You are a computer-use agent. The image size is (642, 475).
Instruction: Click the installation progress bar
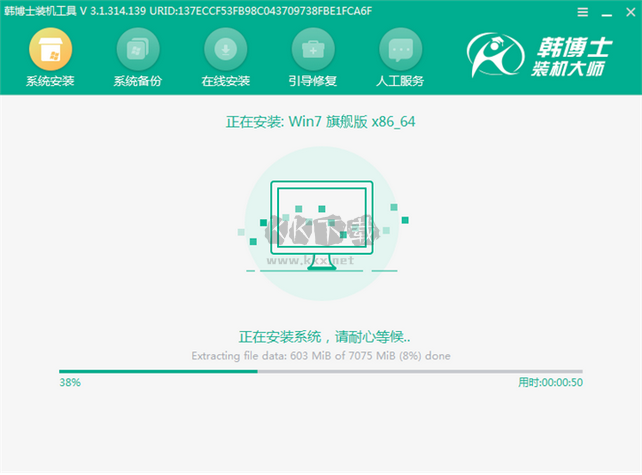tap(321, 371)
